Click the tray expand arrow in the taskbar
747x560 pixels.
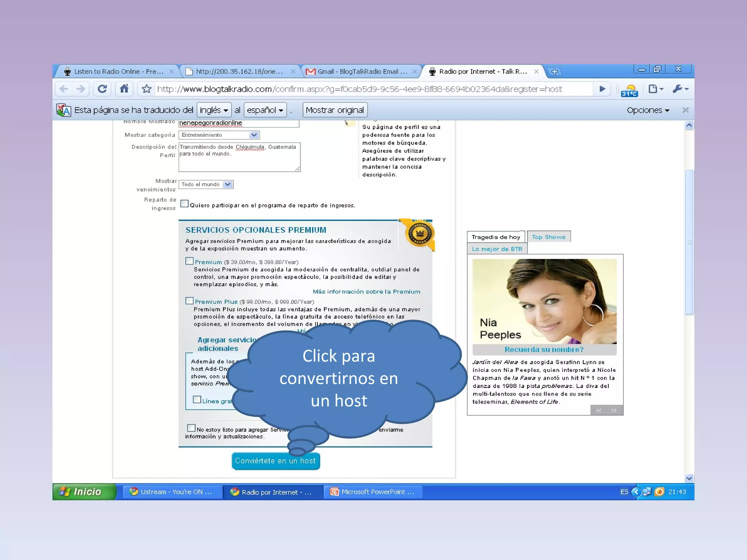pos(636,492)
